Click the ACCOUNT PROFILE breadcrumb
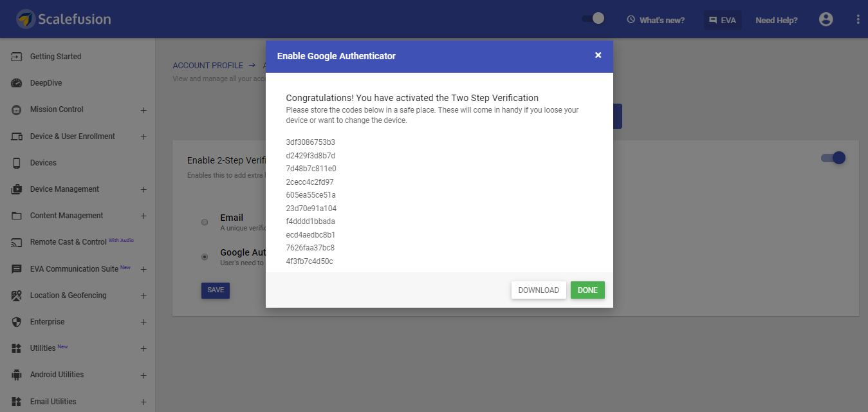Viewport: 868px width, 412px height. [x=208, y=66]
